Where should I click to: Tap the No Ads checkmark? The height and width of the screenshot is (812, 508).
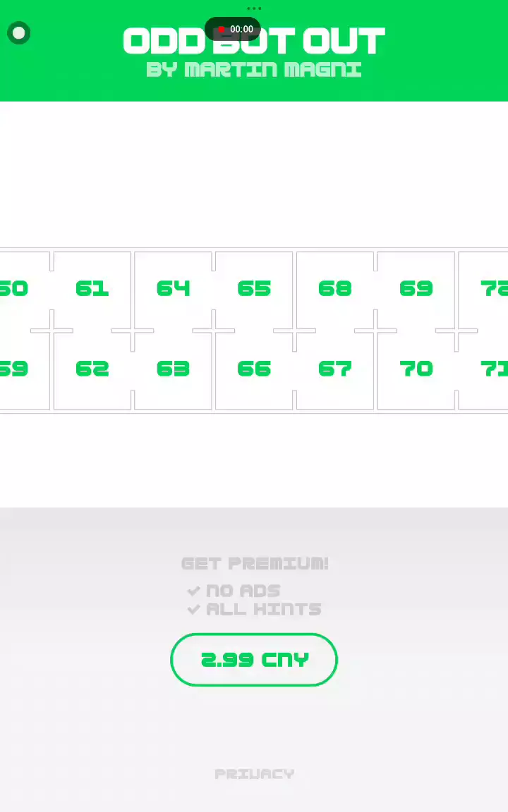194,591
